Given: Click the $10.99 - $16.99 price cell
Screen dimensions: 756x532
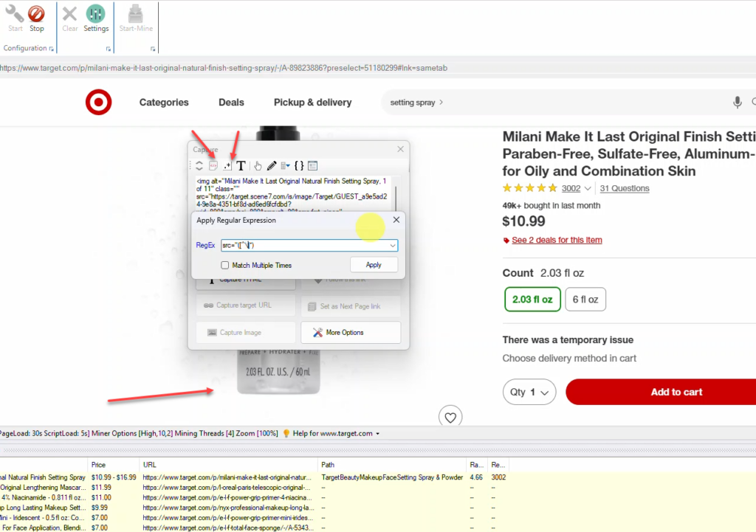Looking at the screenshot, I should coord(114,477).
